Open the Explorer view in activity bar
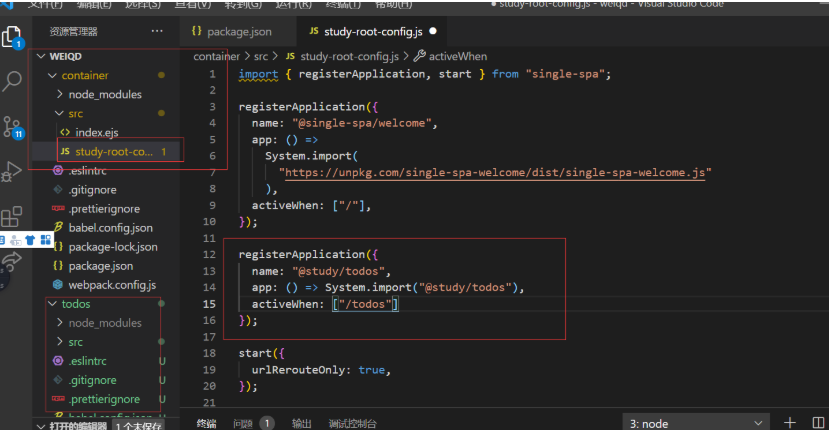Image resolution: width=829 pixels, height=430 pixels. click(x=12, y=38)
